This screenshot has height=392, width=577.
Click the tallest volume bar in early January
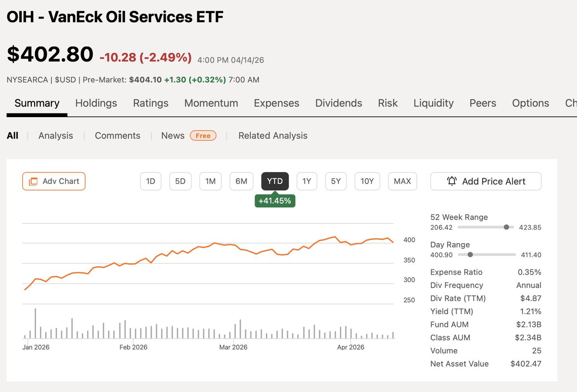coord(35,324)
